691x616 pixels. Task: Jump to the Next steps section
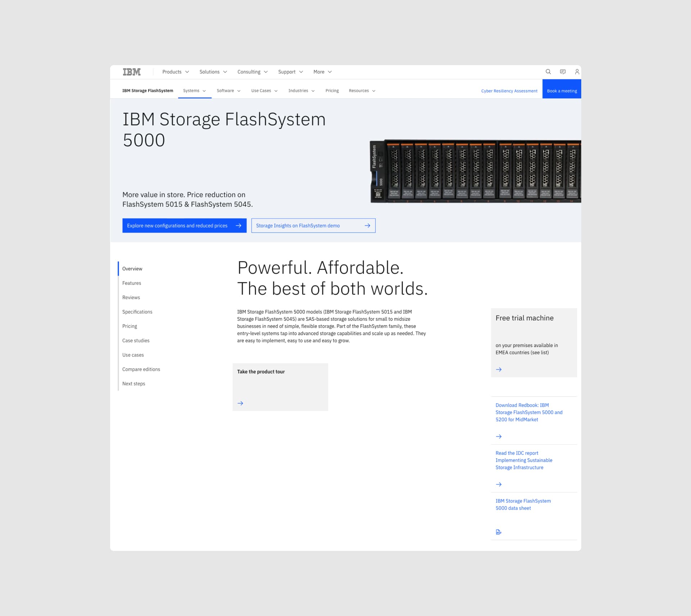(134, 384)
